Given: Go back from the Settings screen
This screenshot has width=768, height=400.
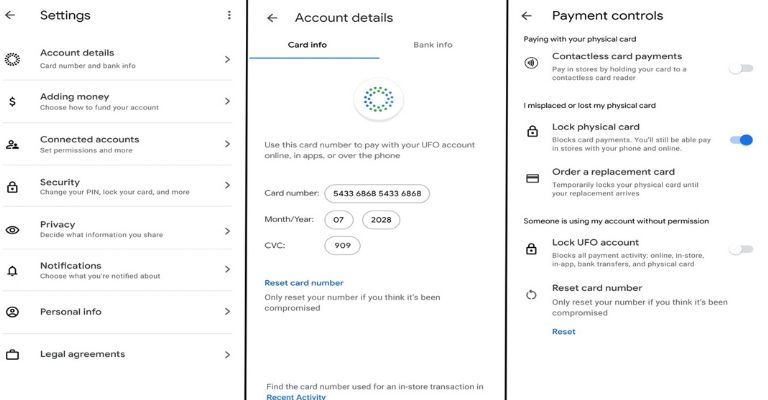Looking at the screenshot, I should (x=10, y=16).
